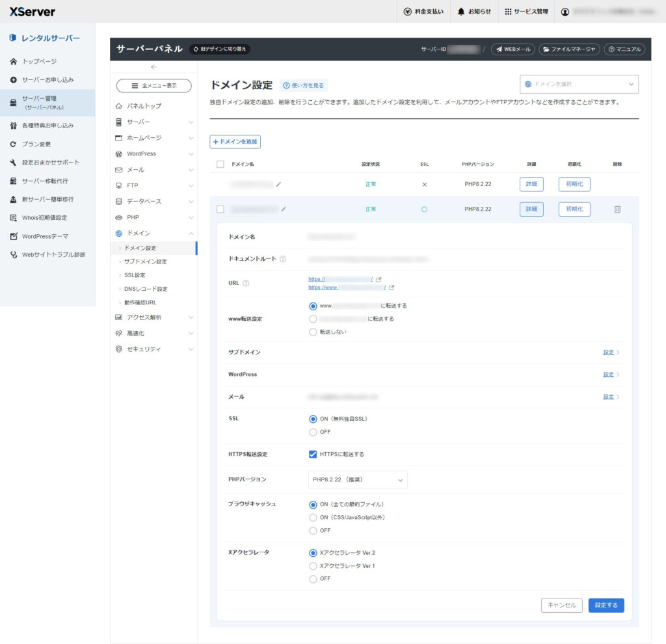The height and width of the screenshot is (644, 666).
Task: Click WordPressテーマ icon in sidebar
Action: pyautogui.click(x=13, y=236)
